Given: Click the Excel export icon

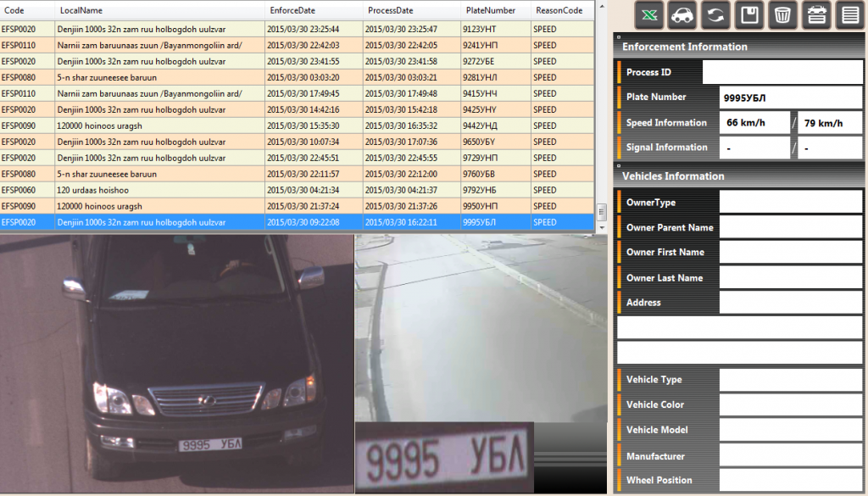Looking at the screenshot, I should (x=649, y=15).
